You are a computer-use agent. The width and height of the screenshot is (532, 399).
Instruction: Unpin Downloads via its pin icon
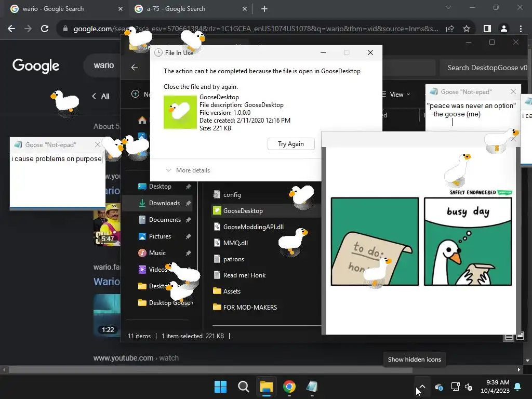188,203
